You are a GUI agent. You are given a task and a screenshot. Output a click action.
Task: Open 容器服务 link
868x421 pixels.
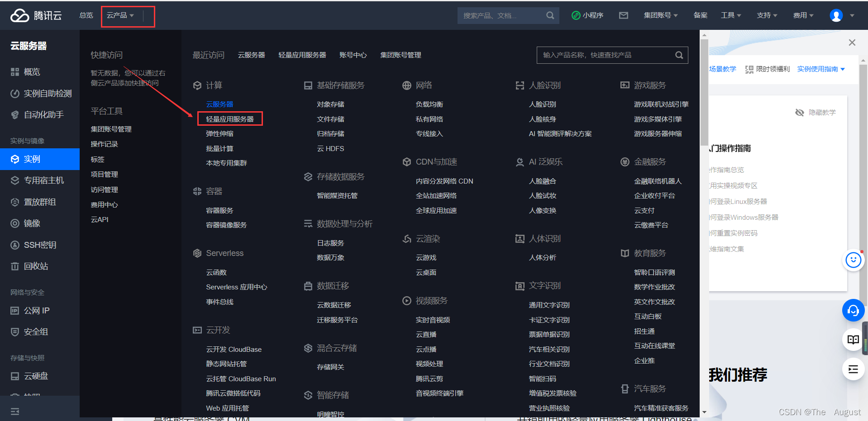tap(219, 211)
